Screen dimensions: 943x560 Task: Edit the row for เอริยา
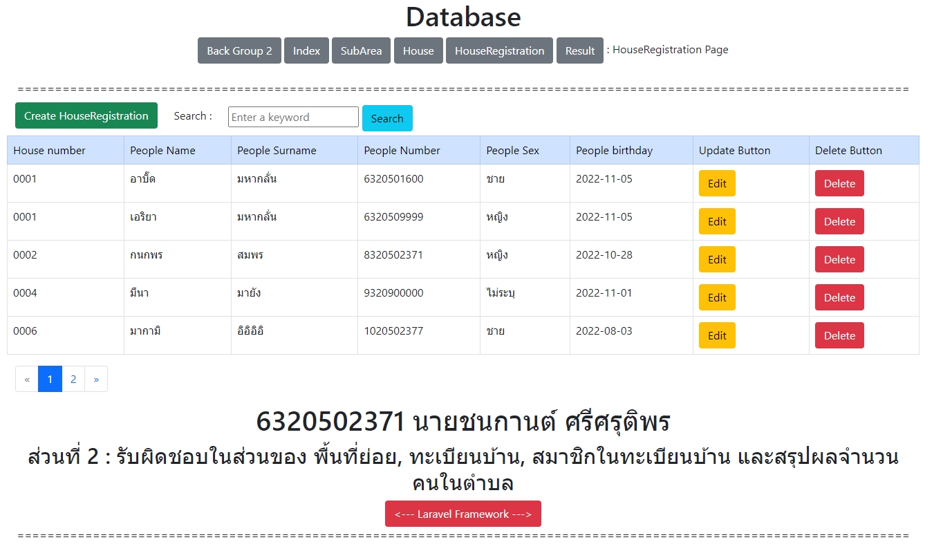pyautogui.click(x=717, y=221)
